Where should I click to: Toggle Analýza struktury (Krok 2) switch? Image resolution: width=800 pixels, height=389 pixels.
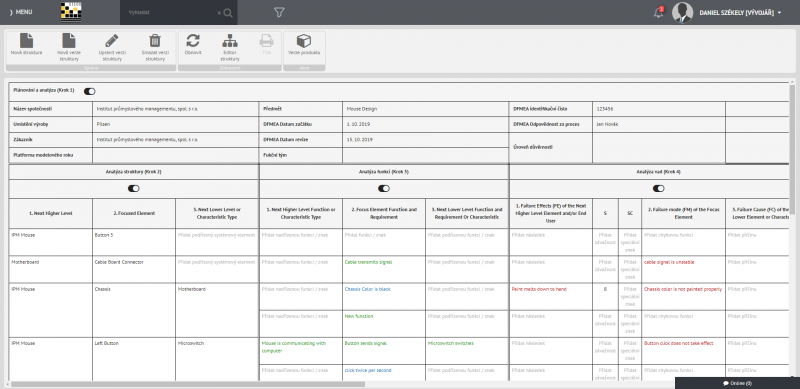click(x=134, y=188)
